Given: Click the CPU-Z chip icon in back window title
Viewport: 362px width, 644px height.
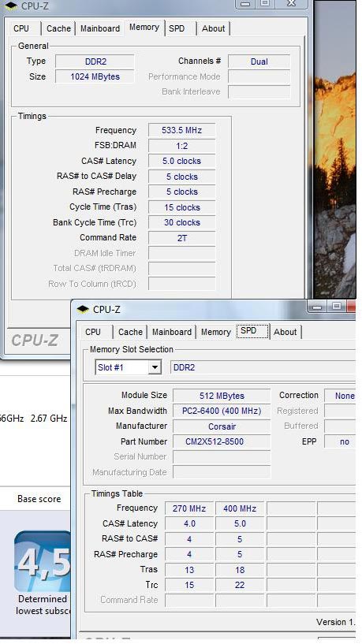Looking at the screenshot, I should (11, 6).
